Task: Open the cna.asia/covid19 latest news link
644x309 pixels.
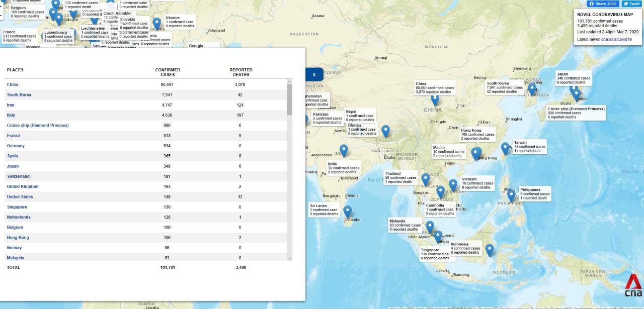Action: pyautogui.click(x=616, y=39)
